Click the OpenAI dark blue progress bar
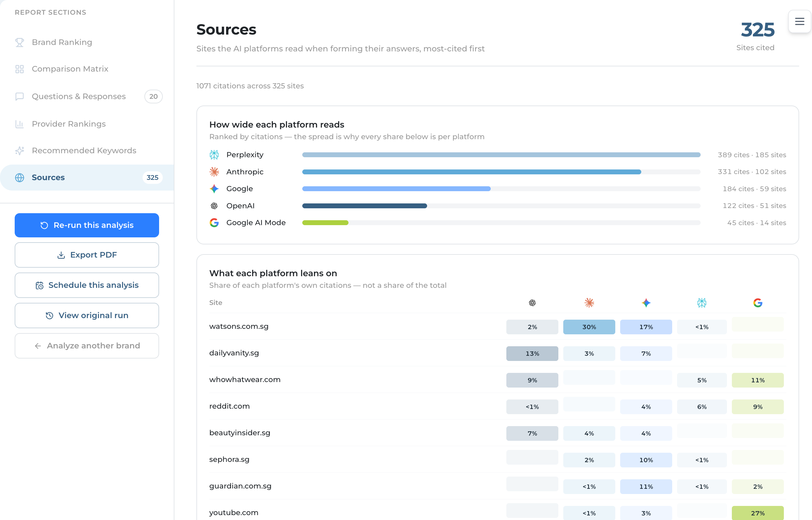812x520 pixels. coord(364,206)
